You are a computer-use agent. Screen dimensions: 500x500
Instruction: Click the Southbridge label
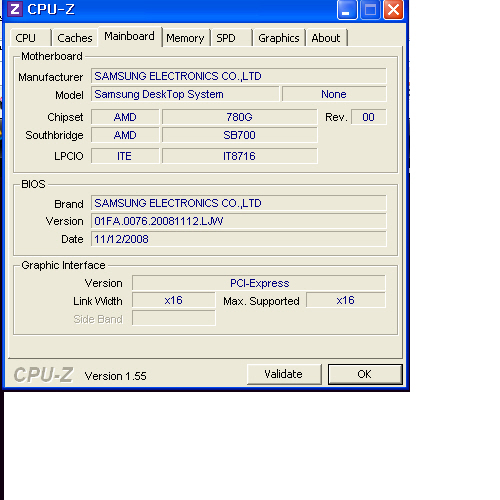[54, 135]
